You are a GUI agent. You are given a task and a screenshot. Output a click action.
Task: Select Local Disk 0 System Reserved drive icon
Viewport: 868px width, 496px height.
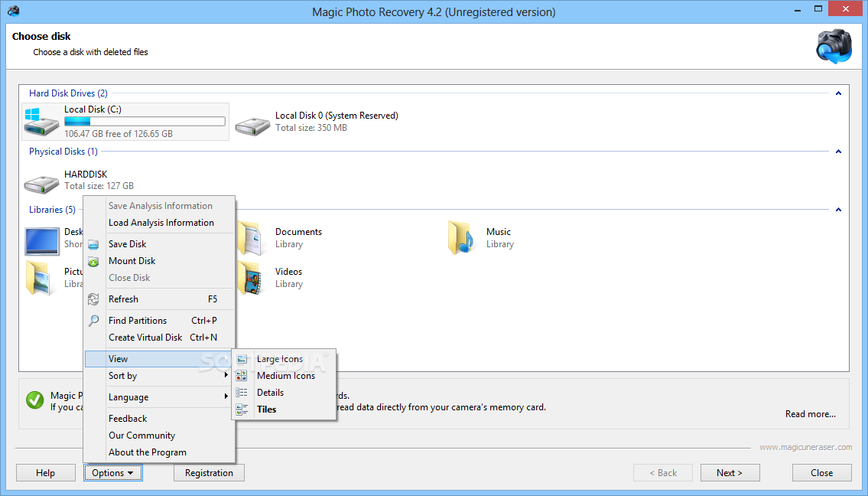point(252,126)
